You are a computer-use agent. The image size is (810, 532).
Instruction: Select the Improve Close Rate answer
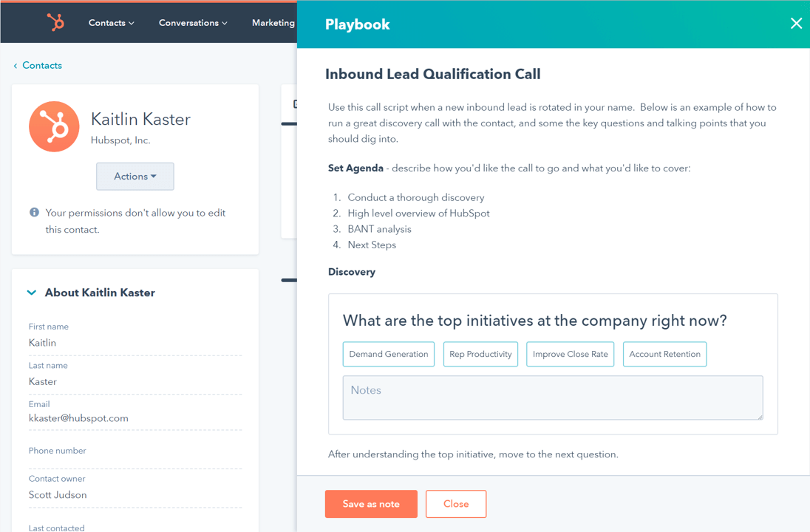click(570, 354)
